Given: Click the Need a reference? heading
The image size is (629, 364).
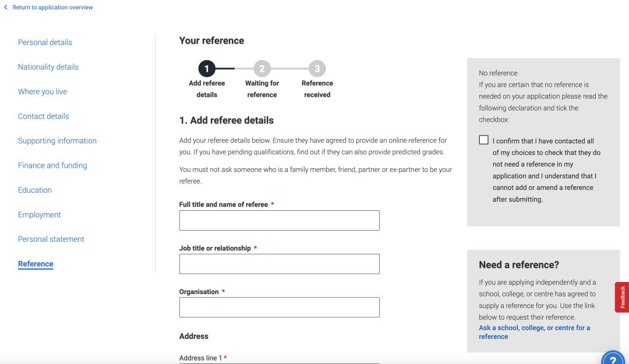Looking at the screenshot, I should tap(519, 265).
